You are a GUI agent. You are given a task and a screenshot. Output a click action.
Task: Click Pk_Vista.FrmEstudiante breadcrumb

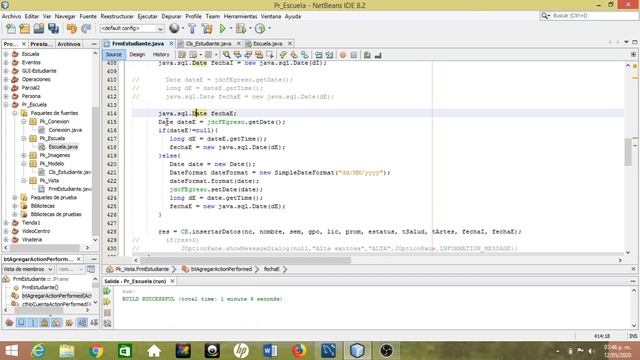coord(142,269)
